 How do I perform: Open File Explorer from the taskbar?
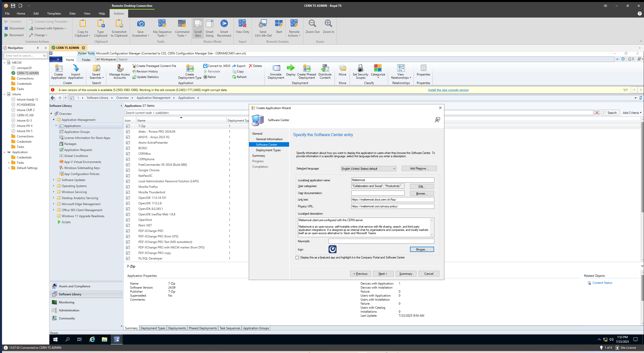tap(105, 339)
